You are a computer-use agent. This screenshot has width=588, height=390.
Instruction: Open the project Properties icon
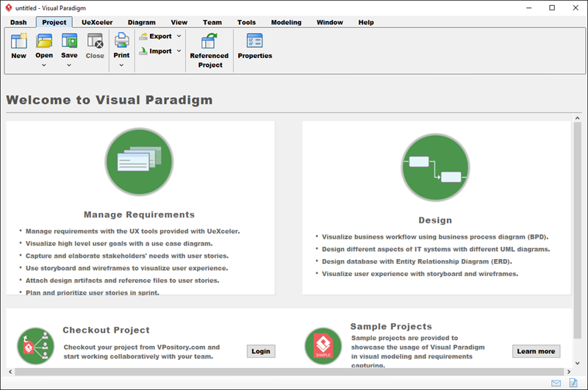pyautogui.click(x=254, y=40)
